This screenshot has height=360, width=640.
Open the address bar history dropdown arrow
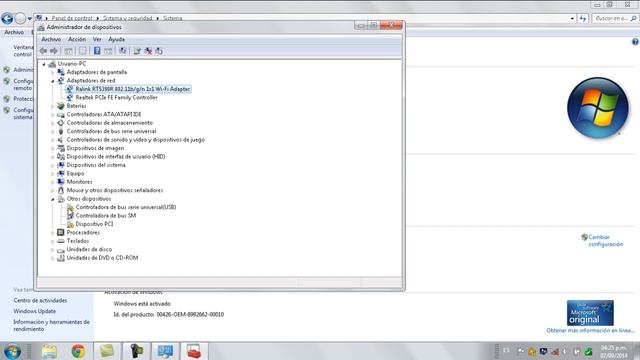(x=572, y=18)
